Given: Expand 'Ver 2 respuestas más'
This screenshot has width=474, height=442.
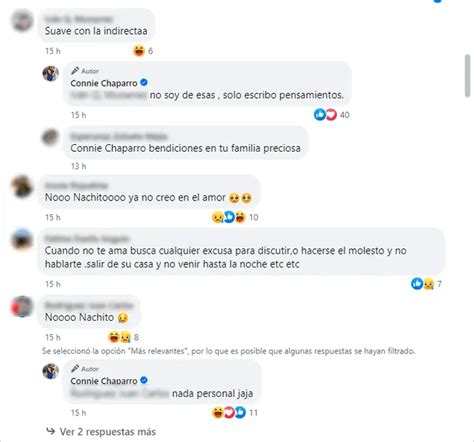Looking at the screenshot, I should [x=108, y=432].
